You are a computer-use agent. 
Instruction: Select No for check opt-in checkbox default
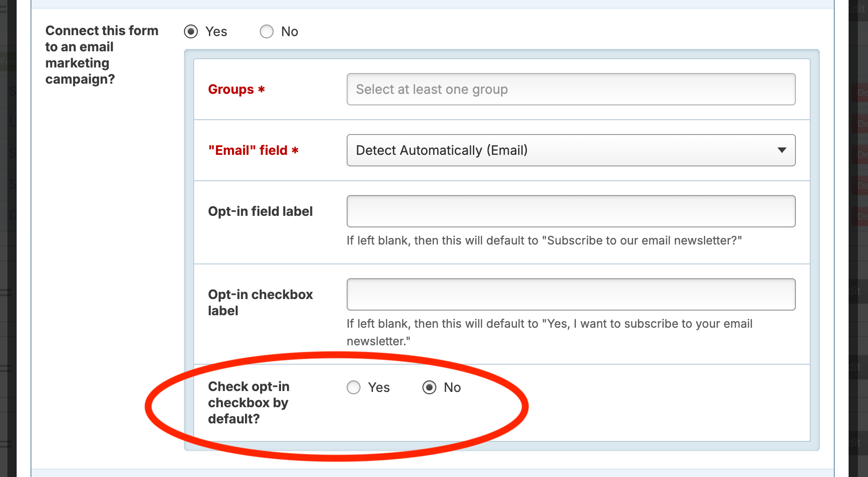click(x=430, y=387)
